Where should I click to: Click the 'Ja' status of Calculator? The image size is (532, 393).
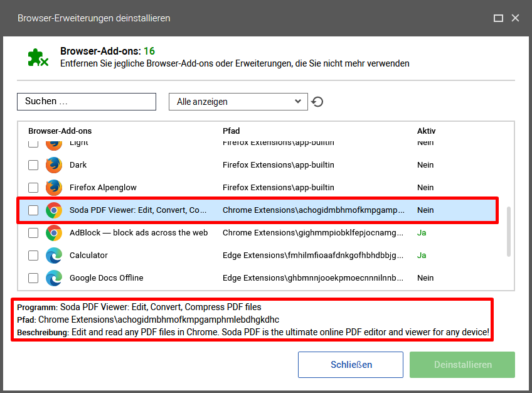422,256
